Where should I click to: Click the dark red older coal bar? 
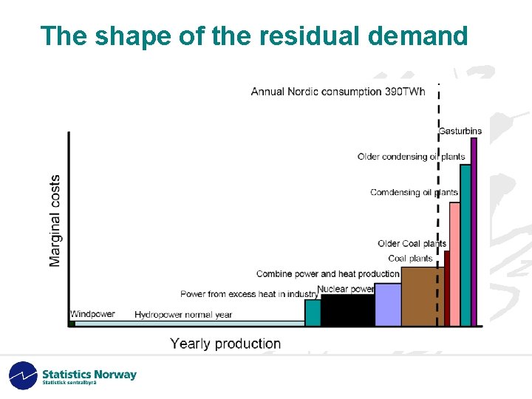(447, 288)
